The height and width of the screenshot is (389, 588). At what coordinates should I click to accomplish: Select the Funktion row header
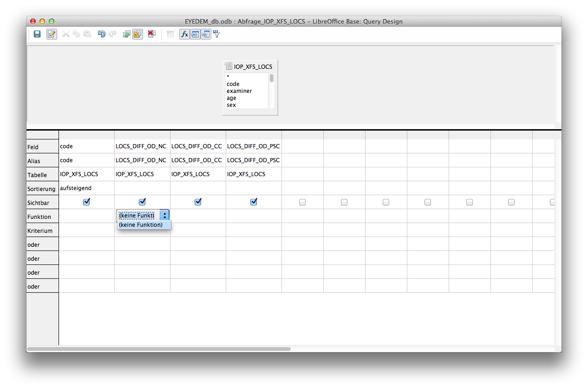click(x=42, y=216)
